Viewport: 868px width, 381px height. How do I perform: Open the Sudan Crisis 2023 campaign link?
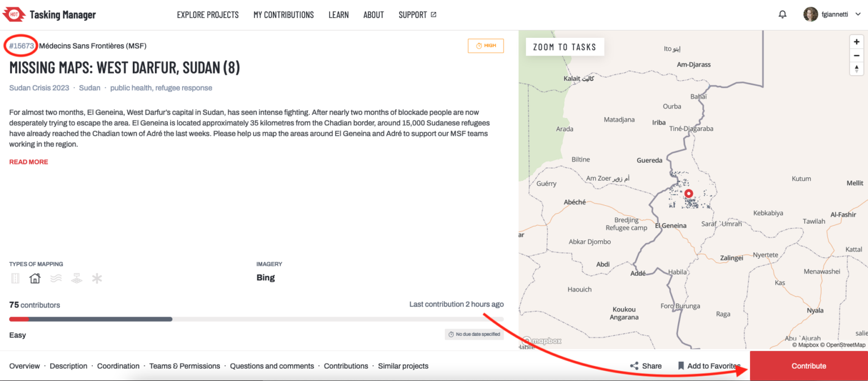[x=39, y=88]
